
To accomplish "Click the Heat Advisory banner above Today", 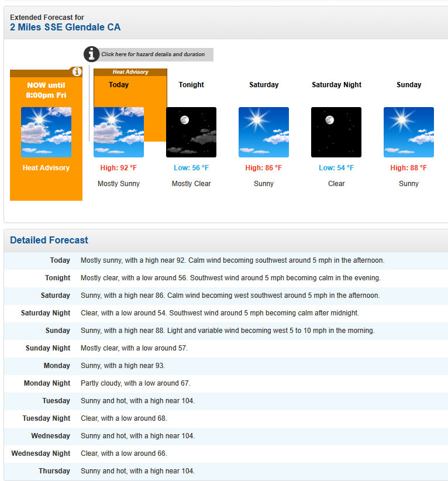I will click(130, 72).
